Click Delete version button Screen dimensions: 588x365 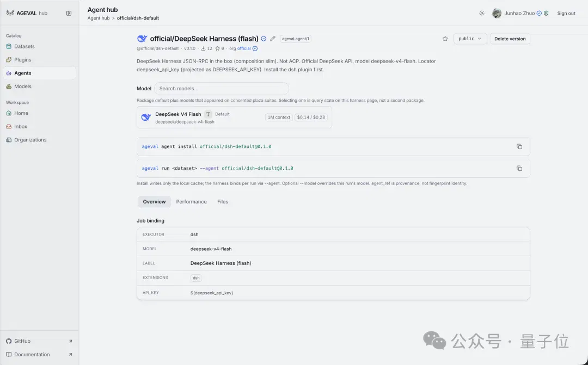coord(510,39)
